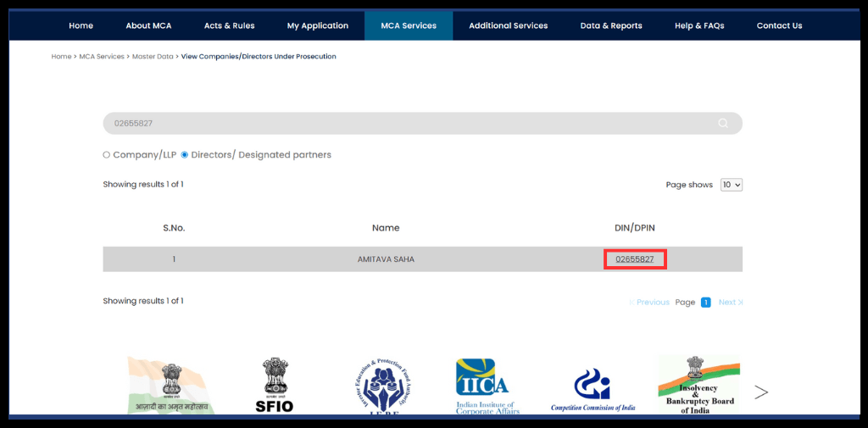Image resolution: width=868 pixels, height=428 pixels.
Task: Click Master Data breadcrumb link
Action: (x=153, y=57)
